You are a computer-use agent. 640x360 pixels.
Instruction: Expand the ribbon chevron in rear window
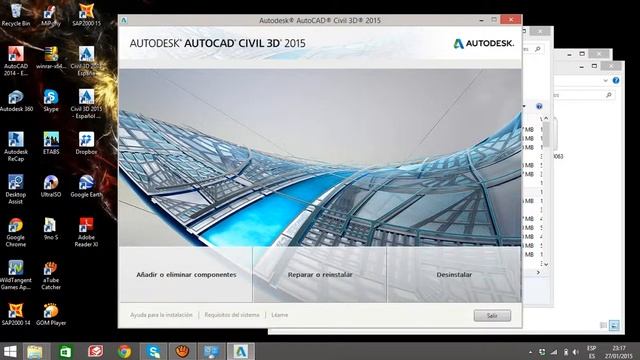click(x=605, y=81)
